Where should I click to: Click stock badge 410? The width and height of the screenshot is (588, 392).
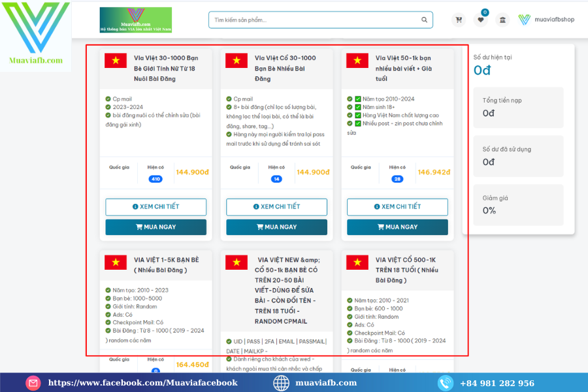[x=155, y=179]
